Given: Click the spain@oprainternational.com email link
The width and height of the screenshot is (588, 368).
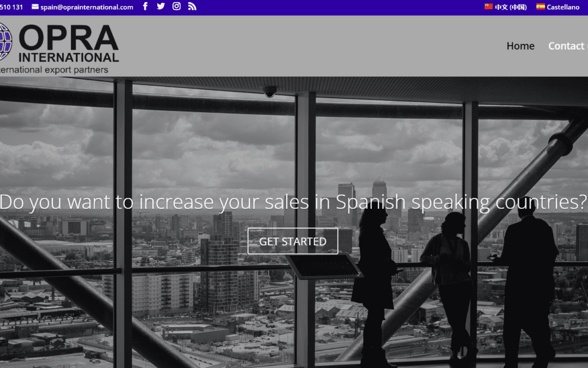Looking at the screenshot, I should pos(87,7).
